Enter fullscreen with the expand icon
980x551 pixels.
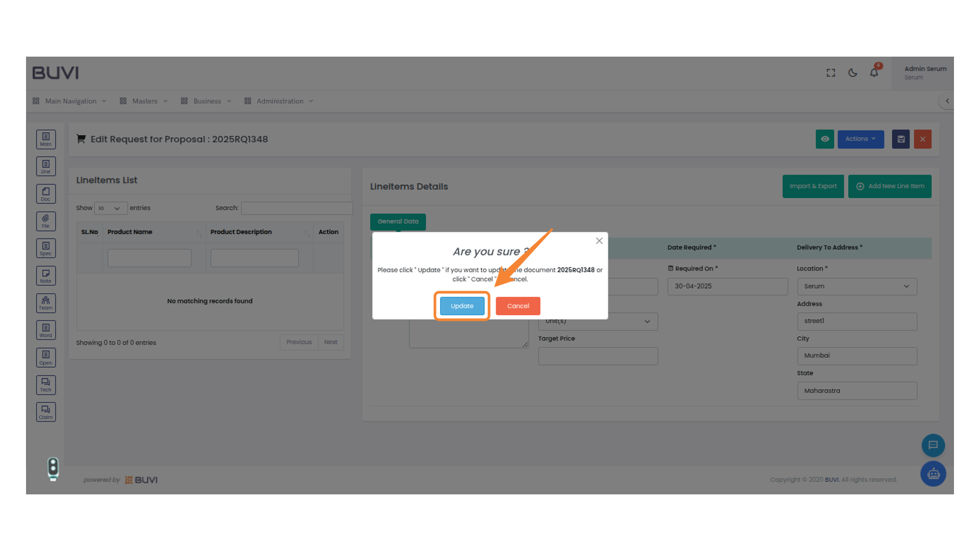click(830, 72)
